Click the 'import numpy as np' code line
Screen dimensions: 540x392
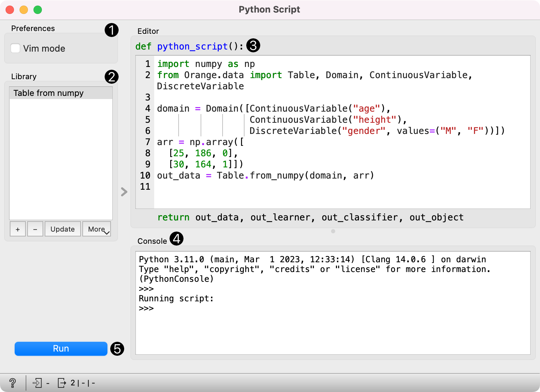[206, 64]
